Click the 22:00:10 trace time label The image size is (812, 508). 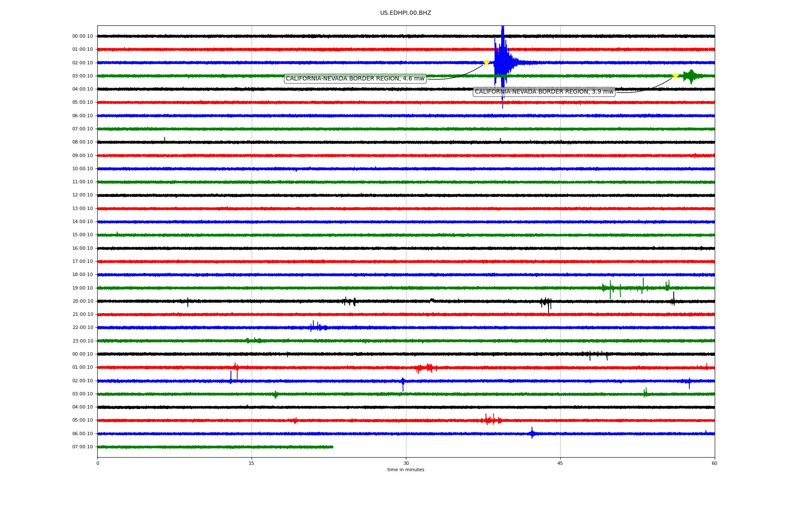[x=82, y=328]
